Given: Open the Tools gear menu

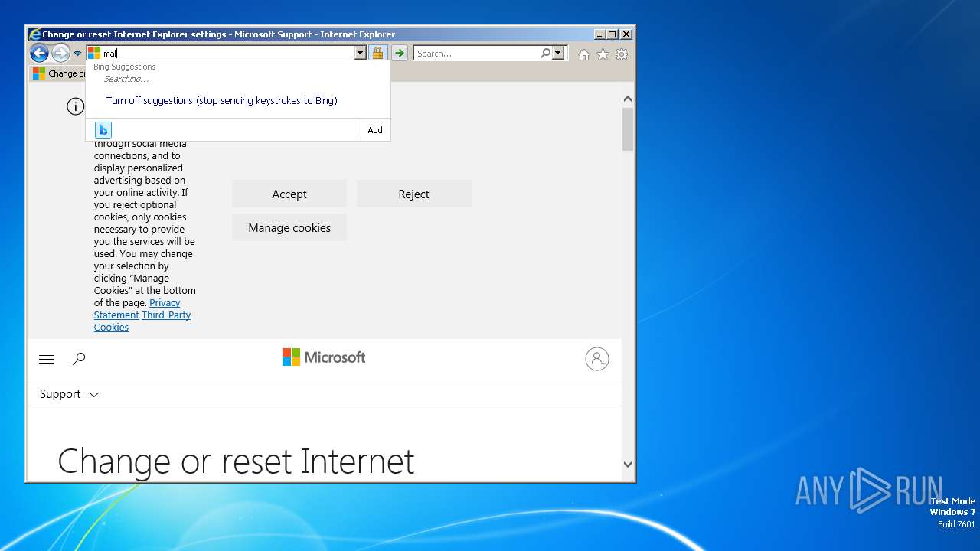Looking at the screenshot, I should click(622, 54).
